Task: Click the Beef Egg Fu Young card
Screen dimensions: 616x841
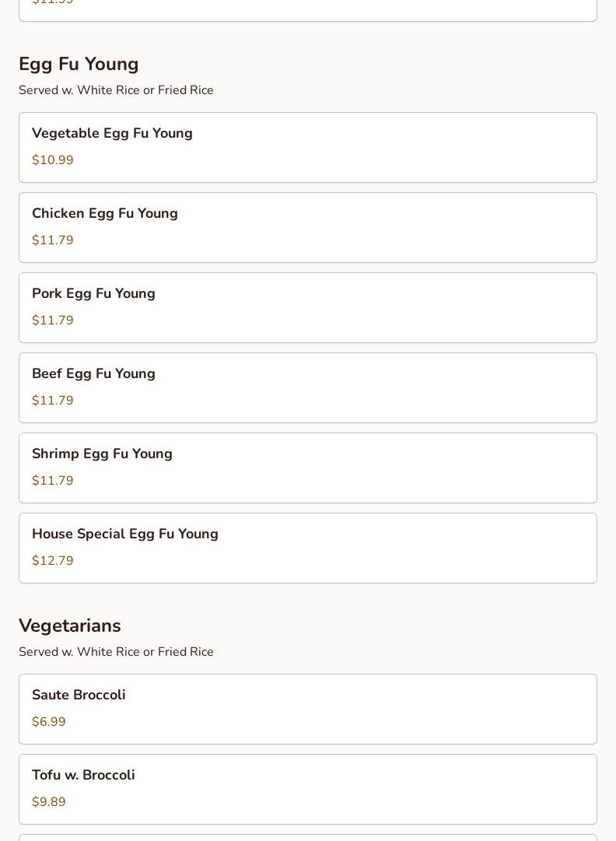Action: [x=307, y=387]
